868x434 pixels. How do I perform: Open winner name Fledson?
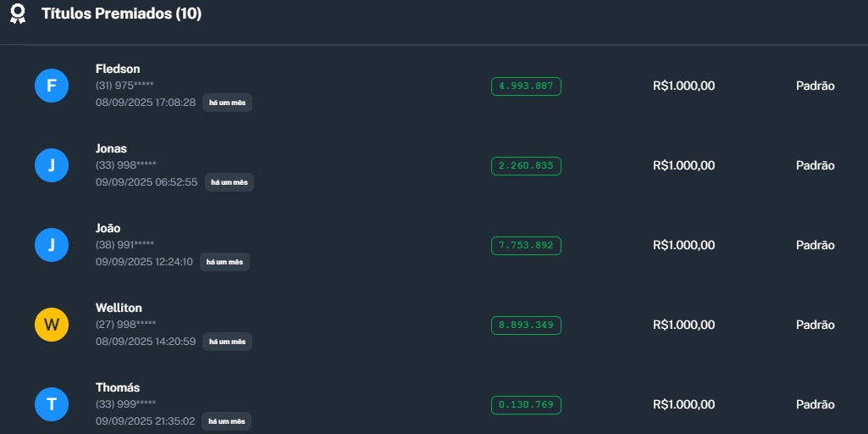118,69
